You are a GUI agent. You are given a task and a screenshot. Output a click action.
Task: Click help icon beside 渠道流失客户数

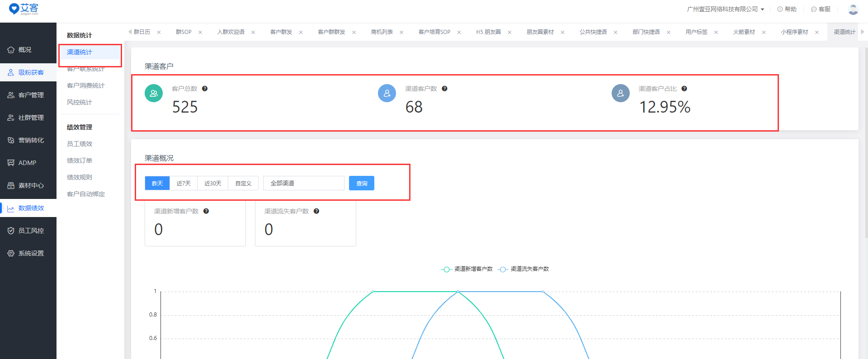[x=316, y=211]
